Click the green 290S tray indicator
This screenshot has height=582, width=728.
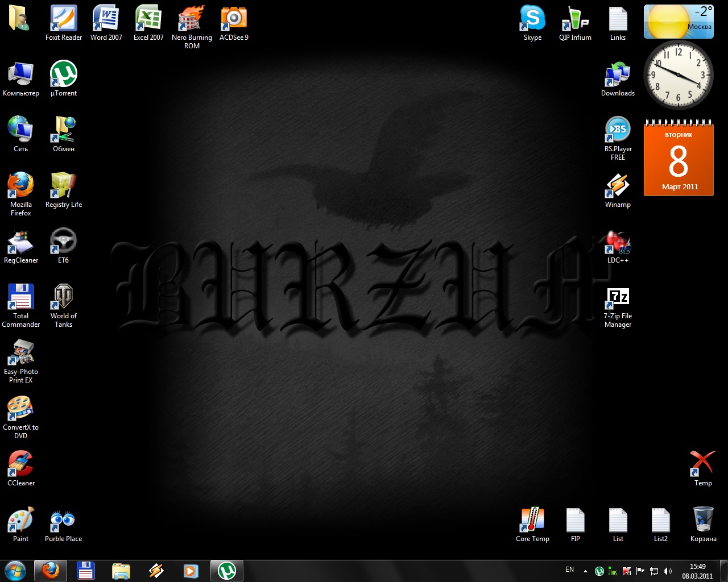coord(613,571)
